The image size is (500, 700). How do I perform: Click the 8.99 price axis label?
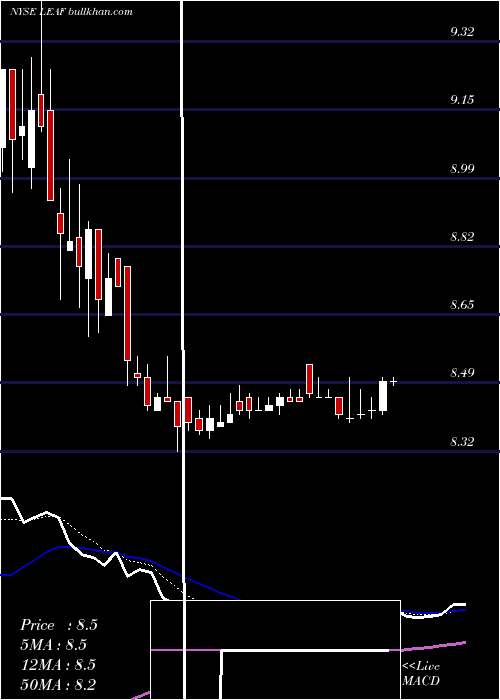coord(462,168)
